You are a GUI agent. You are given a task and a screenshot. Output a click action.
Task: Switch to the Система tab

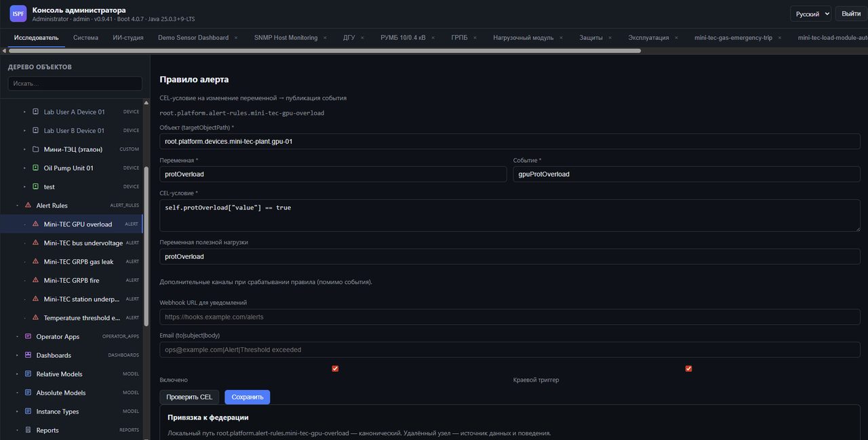point(85,38)
